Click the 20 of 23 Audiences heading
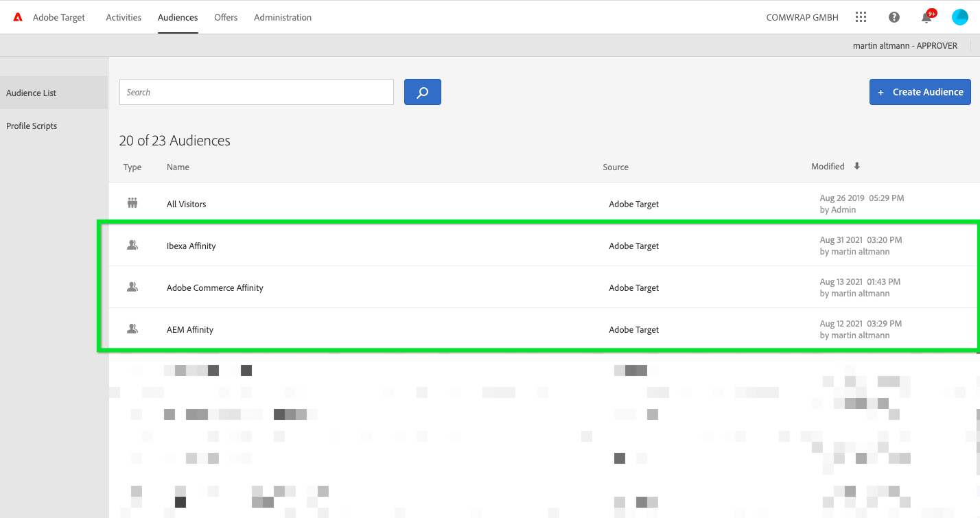The image size is (980, 518). coord(175,141)
